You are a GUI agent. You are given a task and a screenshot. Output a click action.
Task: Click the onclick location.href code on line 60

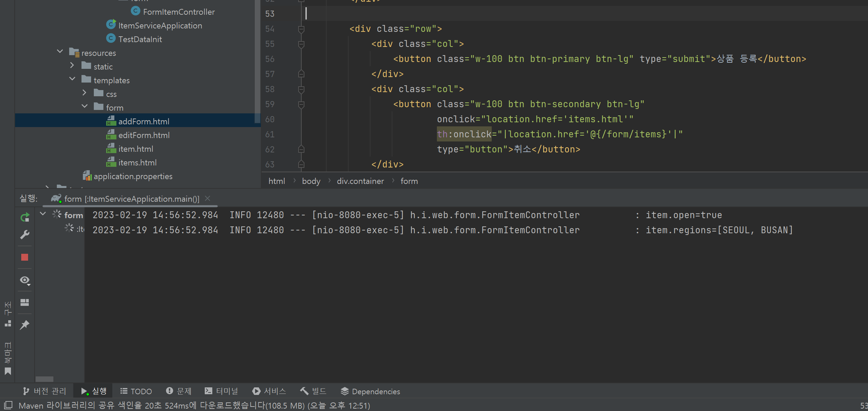click(535, 119)
